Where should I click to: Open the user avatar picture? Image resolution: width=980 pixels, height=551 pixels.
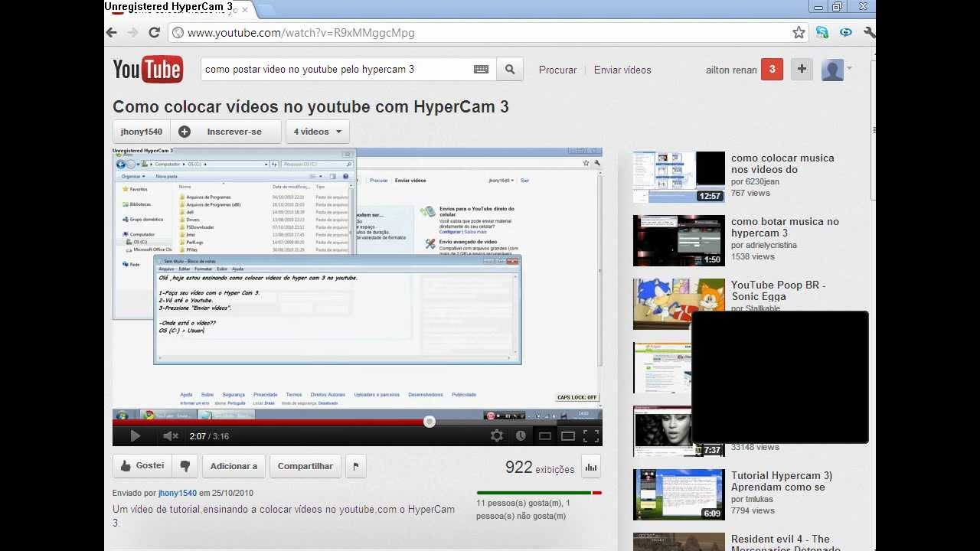click(832, 70)
